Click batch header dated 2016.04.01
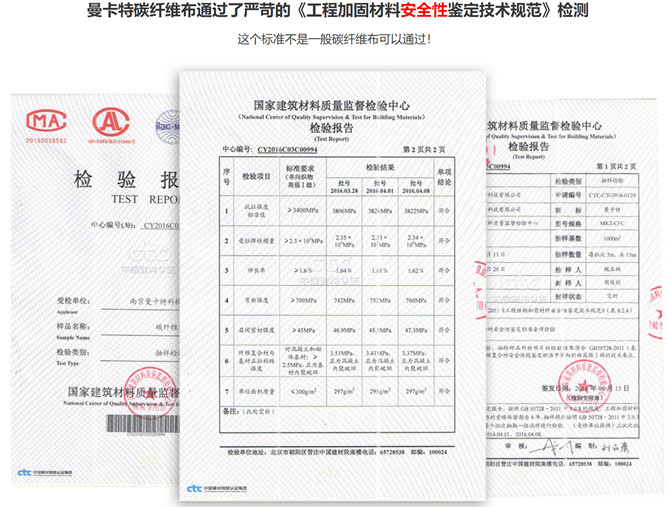Image resolution: width=668 pixels, height=507 pixels. (380, 187)
